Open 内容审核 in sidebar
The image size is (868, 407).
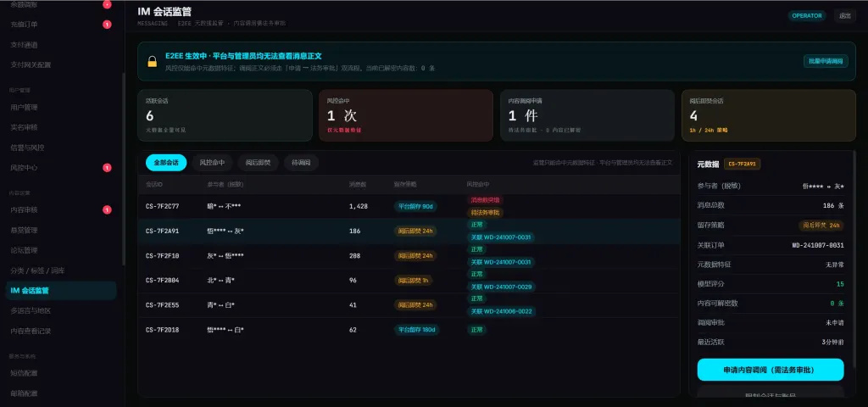tap(25, 210)
